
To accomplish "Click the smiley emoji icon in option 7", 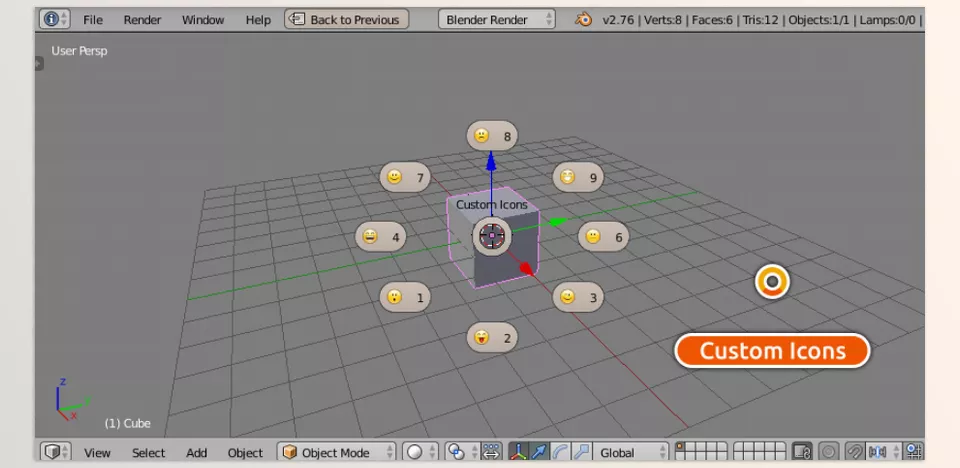I will 394,178.
